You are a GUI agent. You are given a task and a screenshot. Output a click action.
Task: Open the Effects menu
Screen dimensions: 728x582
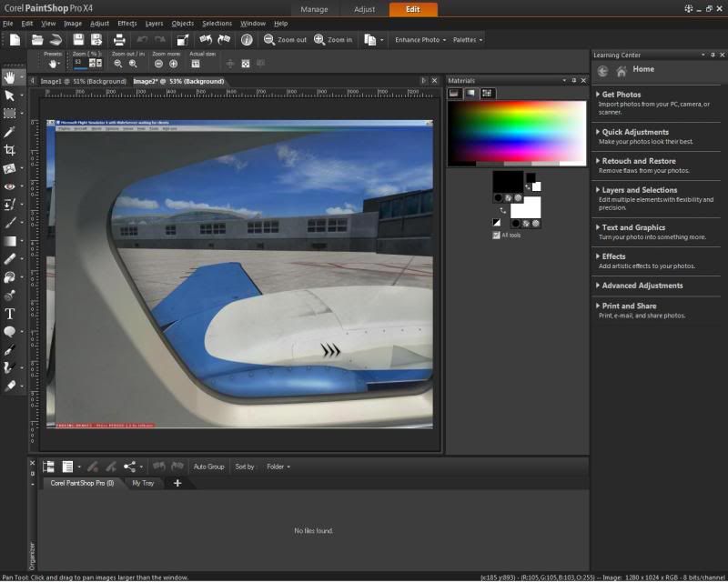click(127, 23)
